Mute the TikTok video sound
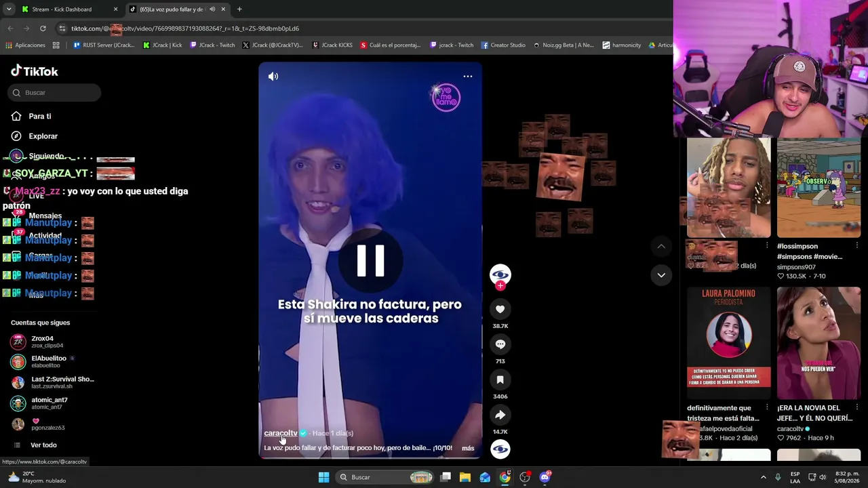The height and width of the screenshot is (488, 868). pos(273,77)
